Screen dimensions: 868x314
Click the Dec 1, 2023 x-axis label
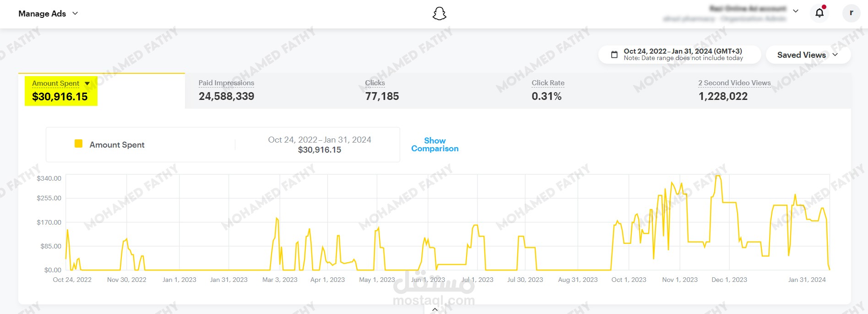pos(729,280)
